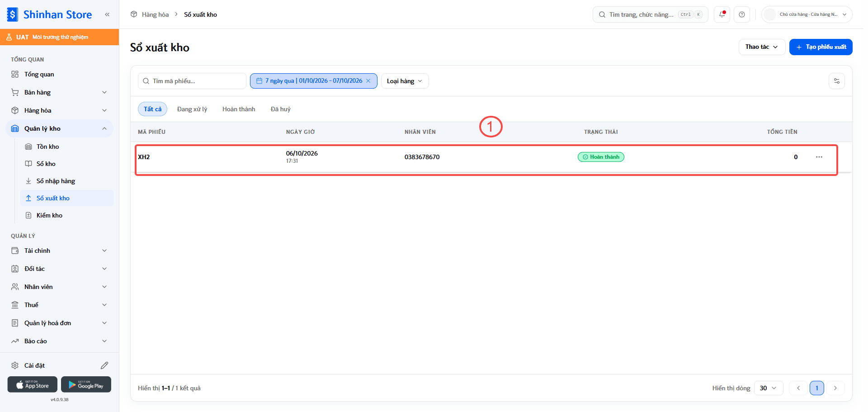The width and height of the screenshot is (868, 412).
Task: Expand Đối tác menu
Action: [x=59, y=269]
